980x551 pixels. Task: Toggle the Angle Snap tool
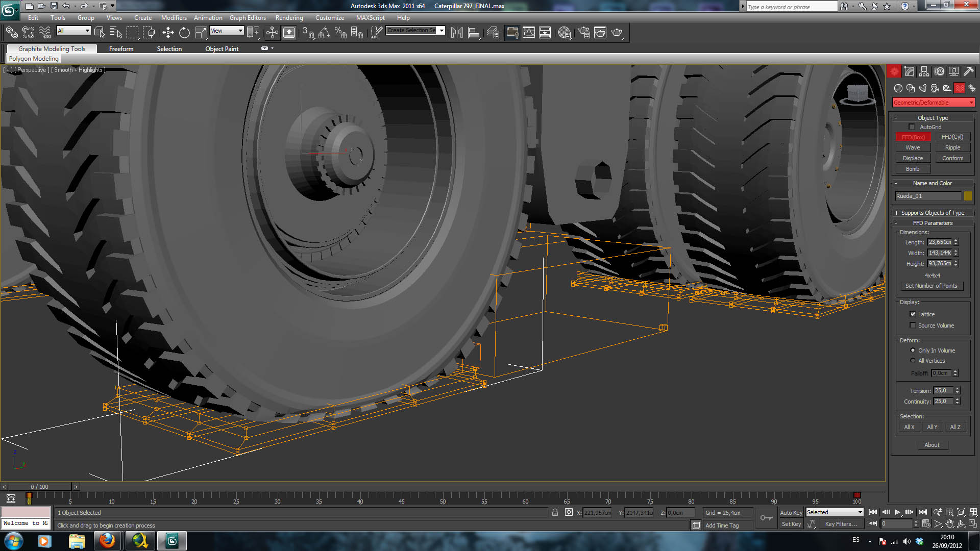[x=324, y=33]
